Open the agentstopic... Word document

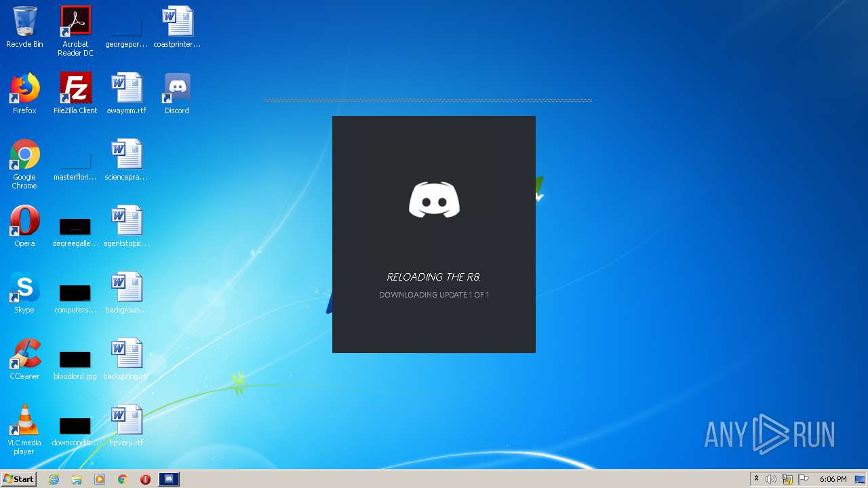(x=126, y=226)
